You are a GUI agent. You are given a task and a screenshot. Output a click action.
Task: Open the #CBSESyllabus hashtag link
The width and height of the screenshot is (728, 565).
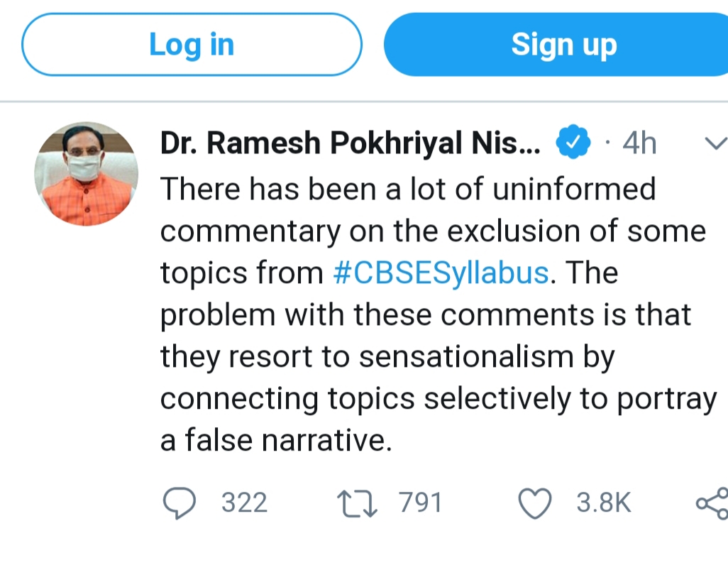[x=441, y=273]
